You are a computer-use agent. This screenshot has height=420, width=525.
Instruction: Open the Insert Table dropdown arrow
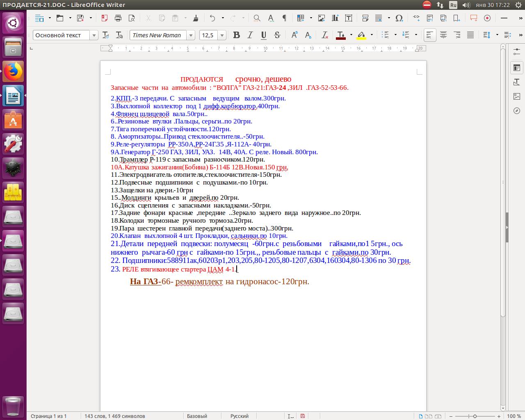pos(311,18)
